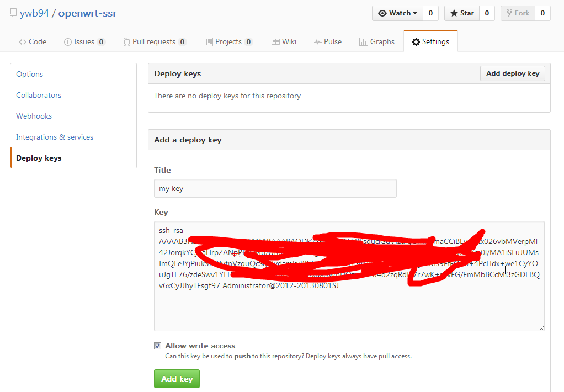The width and height of the screenshot is (564, 392).
Task: Click the eye icon in Watch
Action: pyautogui.click(x=382, y=13)
